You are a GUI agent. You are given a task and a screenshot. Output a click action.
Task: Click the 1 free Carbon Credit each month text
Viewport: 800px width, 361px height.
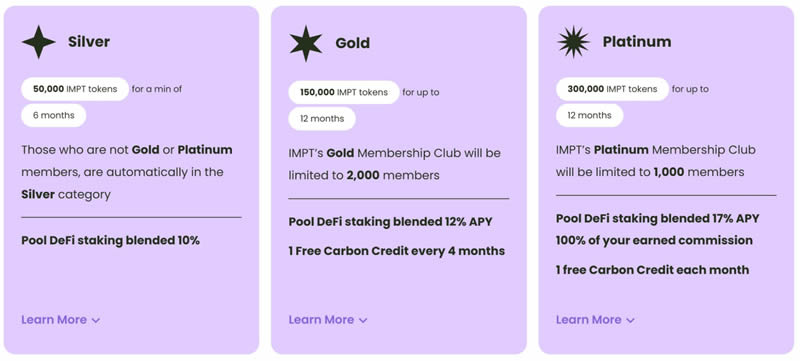(x=653, y=270)
